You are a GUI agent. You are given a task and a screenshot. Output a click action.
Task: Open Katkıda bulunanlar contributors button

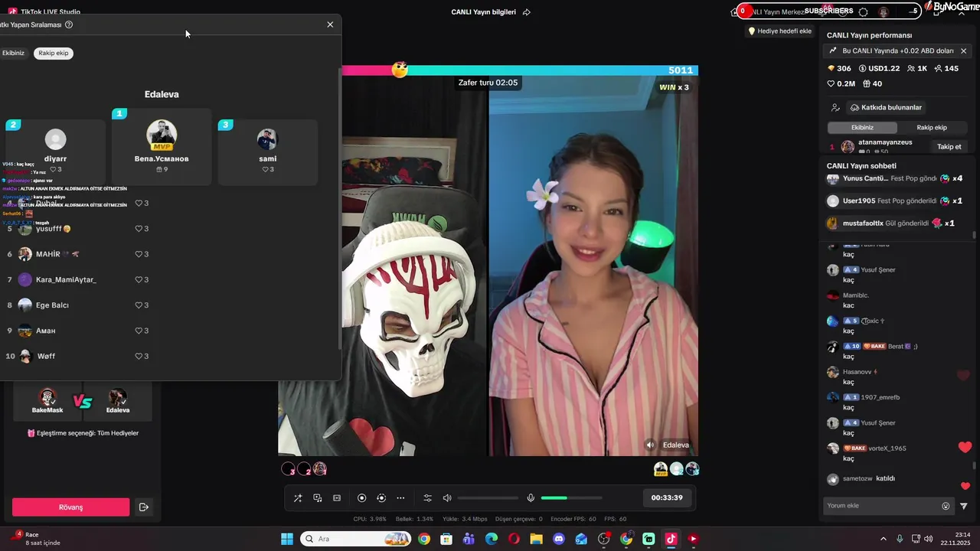887,108
